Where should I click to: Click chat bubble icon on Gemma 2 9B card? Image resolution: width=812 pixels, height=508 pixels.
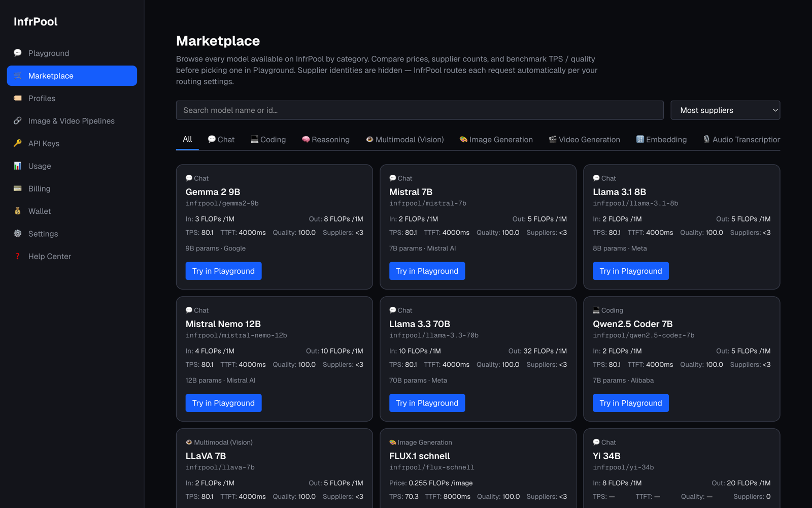coord(189,178)
